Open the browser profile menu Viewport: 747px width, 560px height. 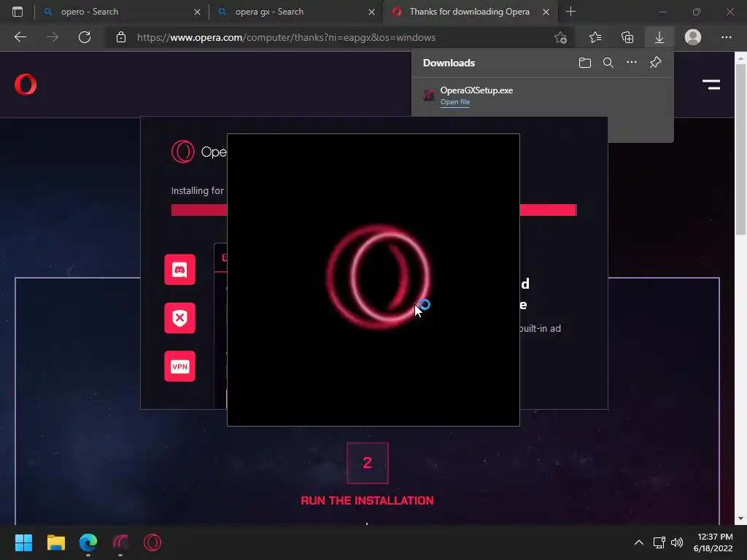[693, 37]
